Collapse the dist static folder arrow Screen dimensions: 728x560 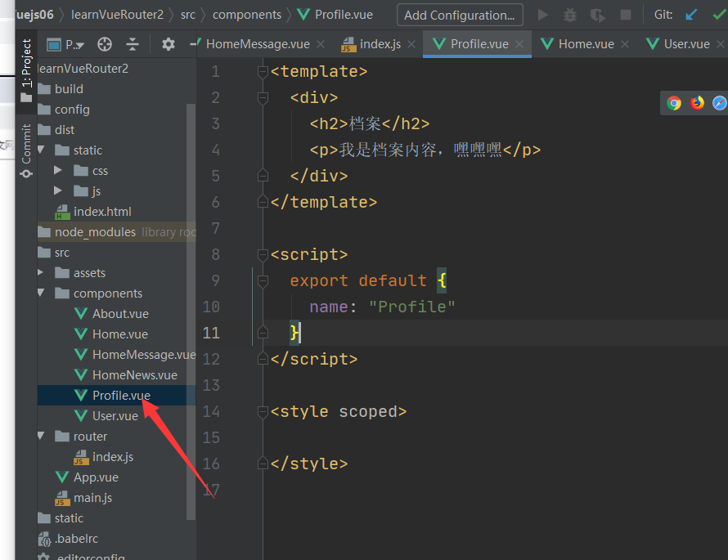click(42, 150)
